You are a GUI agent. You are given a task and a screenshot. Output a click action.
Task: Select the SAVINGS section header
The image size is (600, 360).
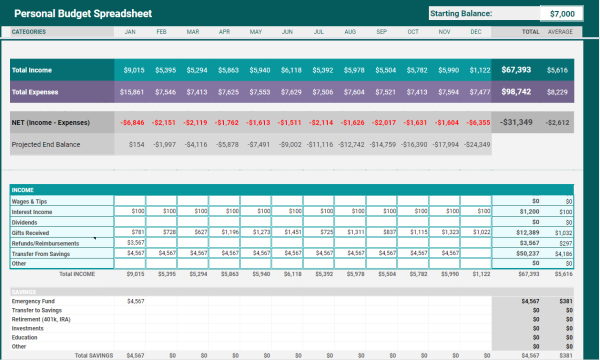[292, 292]
